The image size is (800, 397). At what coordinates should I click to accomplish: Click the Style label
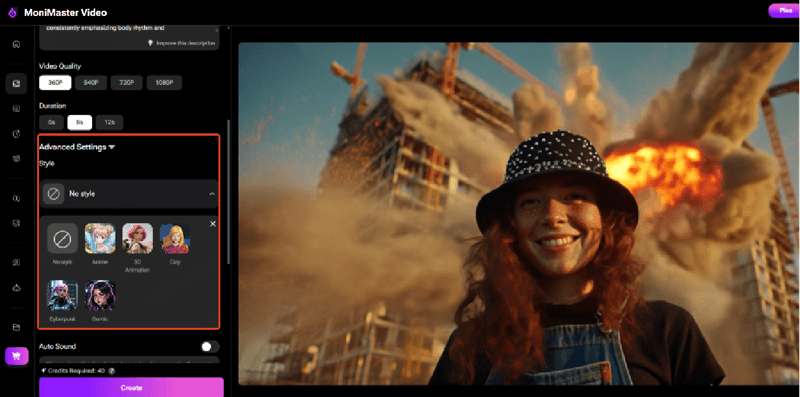click(46, 164)
